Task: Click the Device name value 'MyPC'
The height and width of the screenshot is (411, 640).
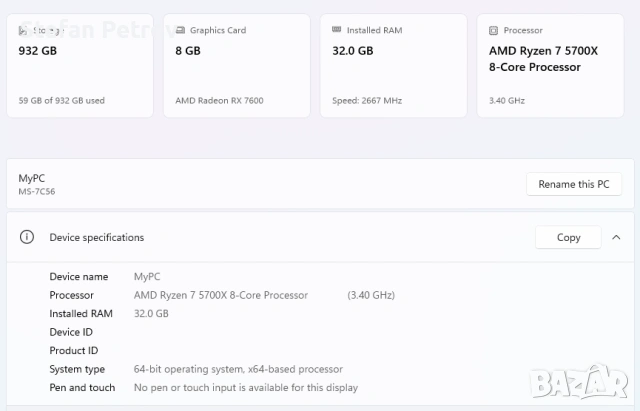Action: pos(147,277)
